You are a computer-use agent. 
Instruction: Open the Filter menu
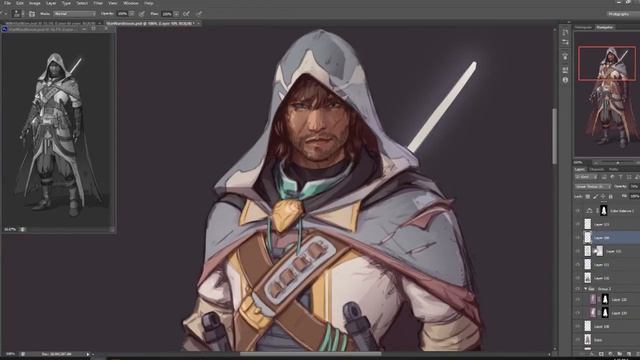click(x=98, y=3)
